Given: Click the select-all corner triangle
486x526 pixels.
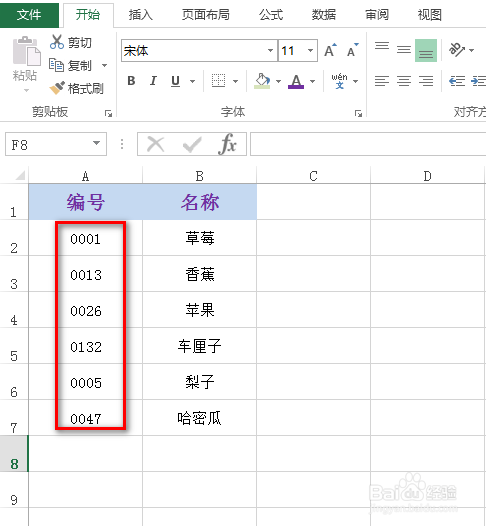Looking at the screenshot, I should [19, 175].
